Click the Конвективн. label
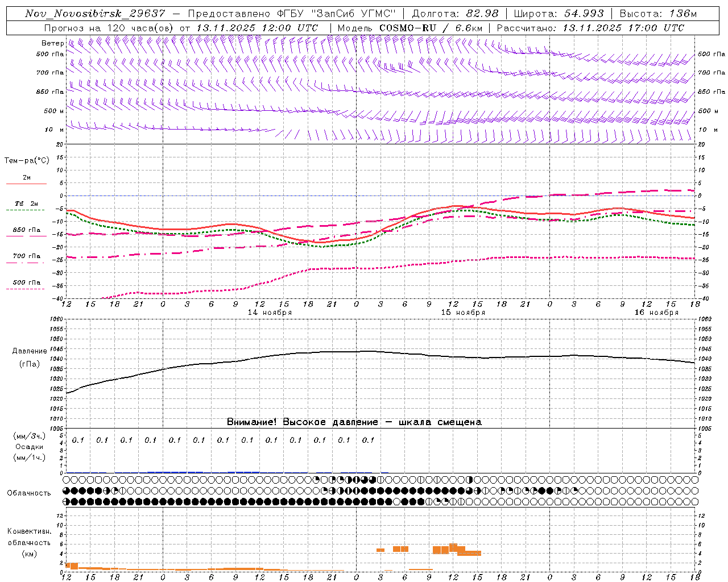The width and height of the screenshot is (728, 582). click(x=29, y=531)
